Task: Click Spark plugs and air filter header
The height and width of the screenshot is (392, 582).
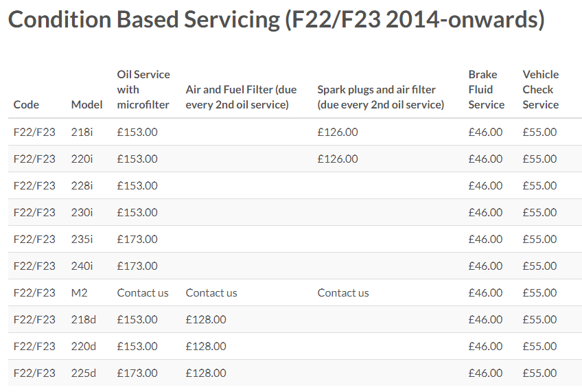Action: tap(380, 97)
